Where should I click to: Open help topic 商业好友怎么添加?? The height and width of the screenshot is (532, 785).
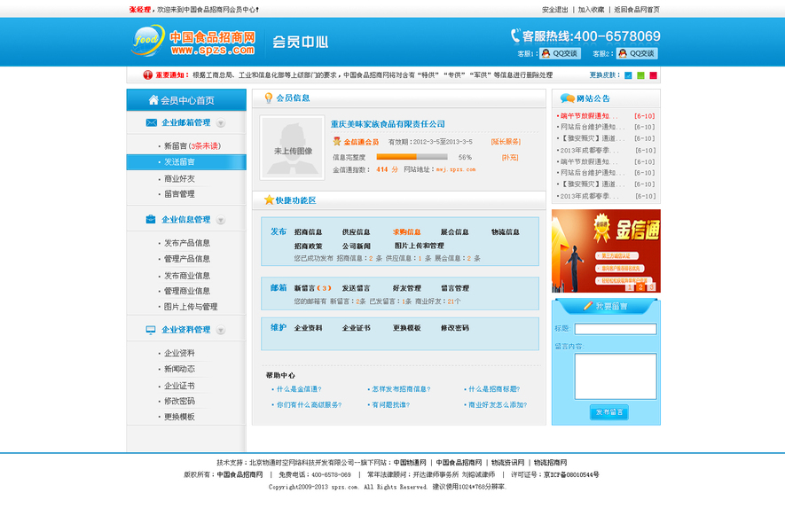pos(498,405)
